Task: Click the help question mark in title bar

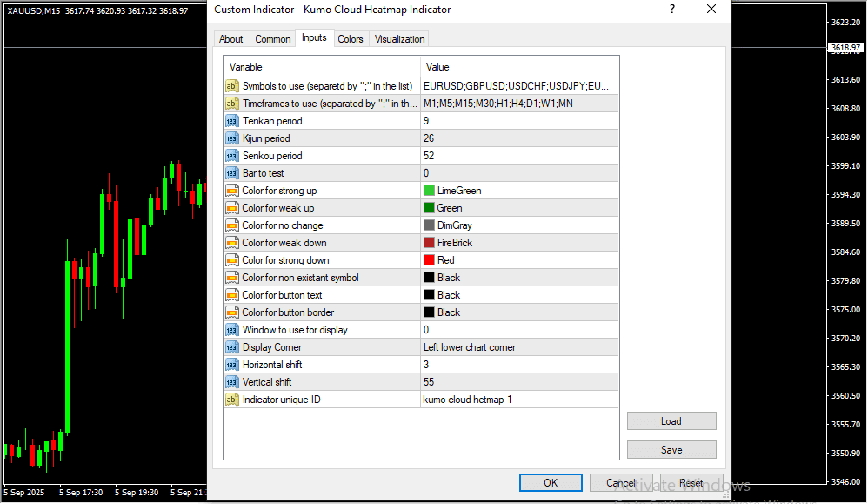Action: click(671, 10)
